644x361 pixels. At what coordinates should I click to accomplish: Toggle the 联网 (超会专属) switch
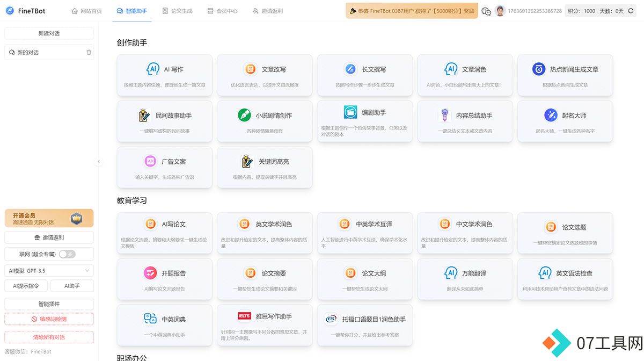point(67,254)
